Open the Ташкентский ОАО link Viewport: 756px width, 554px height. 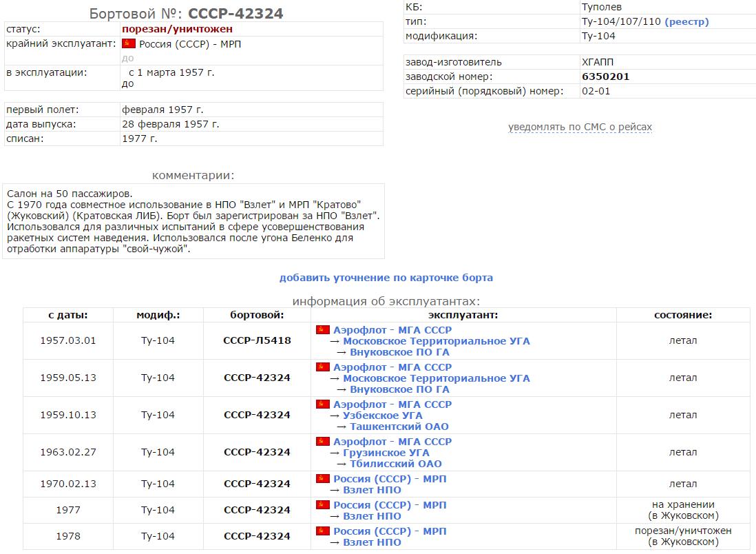399,427
